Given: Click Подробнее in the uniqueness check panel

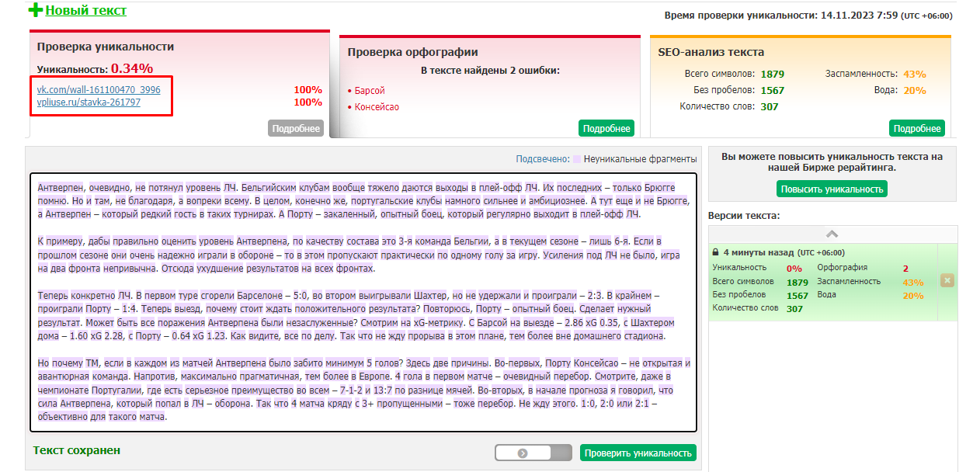Looking at the screenshot, I should pyautogui.click(x=296, y=129).
